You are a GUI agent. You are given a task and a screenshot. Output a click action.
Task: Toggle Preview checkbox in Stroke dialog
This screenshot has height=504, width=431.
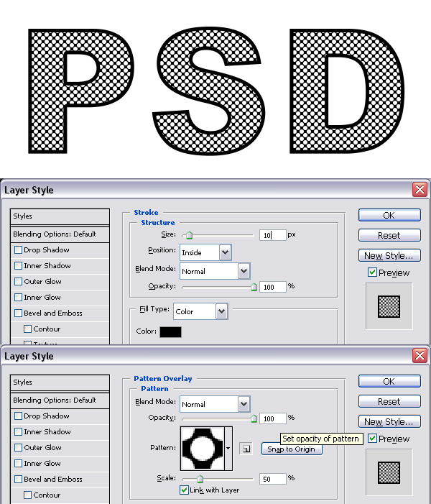point(372,272)
